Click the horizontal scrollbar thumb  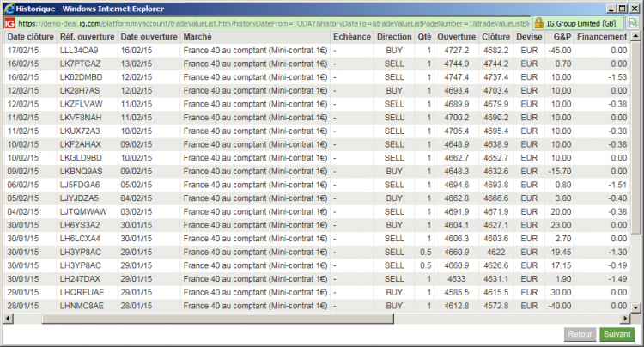218,319
